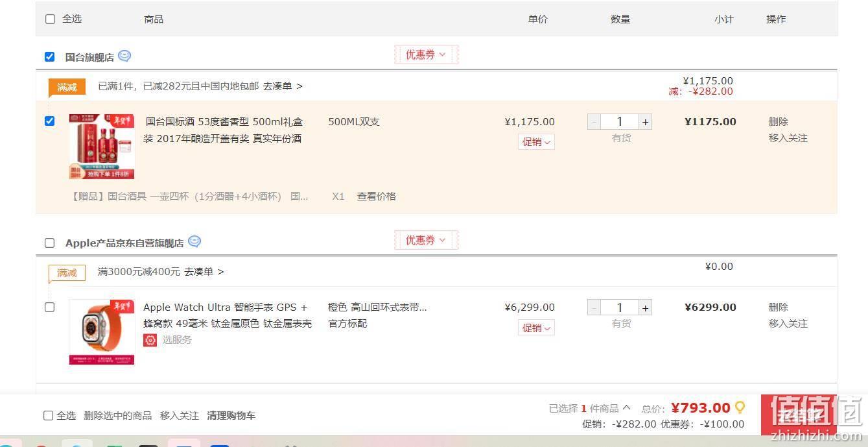The image size is (868, 447).
Task: Focus the quantity field for 国台国标酒
Action: click(x=620, y=122)
